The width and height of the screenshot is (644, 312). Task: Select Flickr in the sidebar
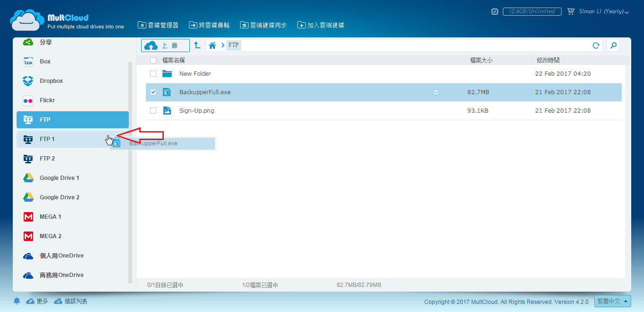[72, 100]
